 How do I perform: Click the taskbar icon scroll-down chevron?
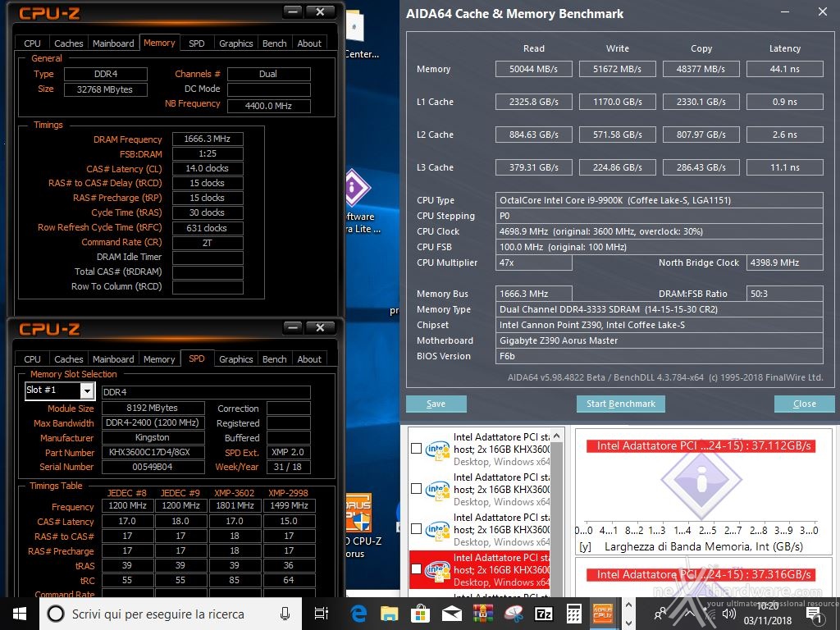pyautogui.click(x=629, y=623)
